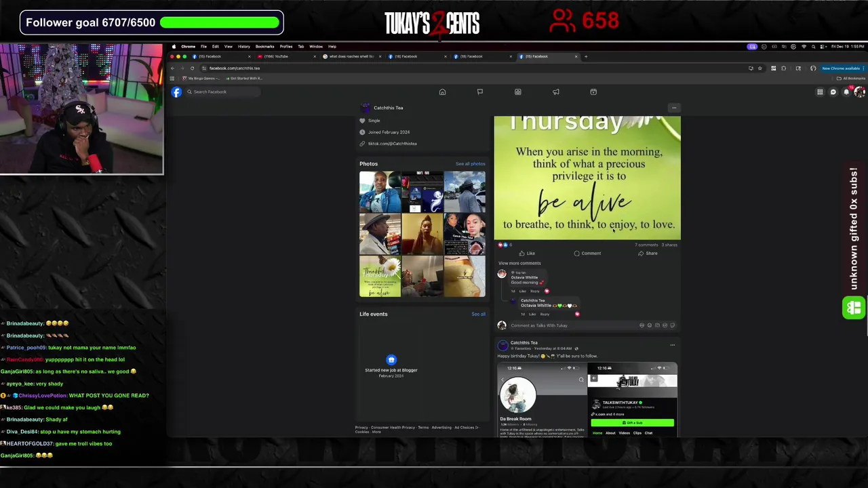This screenshot has width=868, height=488.
Task: Add a GIF to the comment
Action: (665, 325)
